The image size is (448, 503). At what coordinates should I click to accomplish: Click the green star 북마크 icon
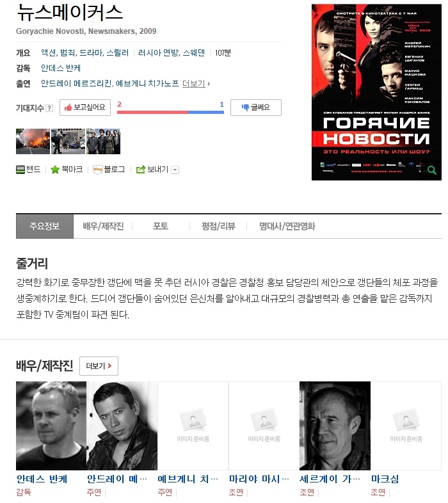tap(55, 170)
